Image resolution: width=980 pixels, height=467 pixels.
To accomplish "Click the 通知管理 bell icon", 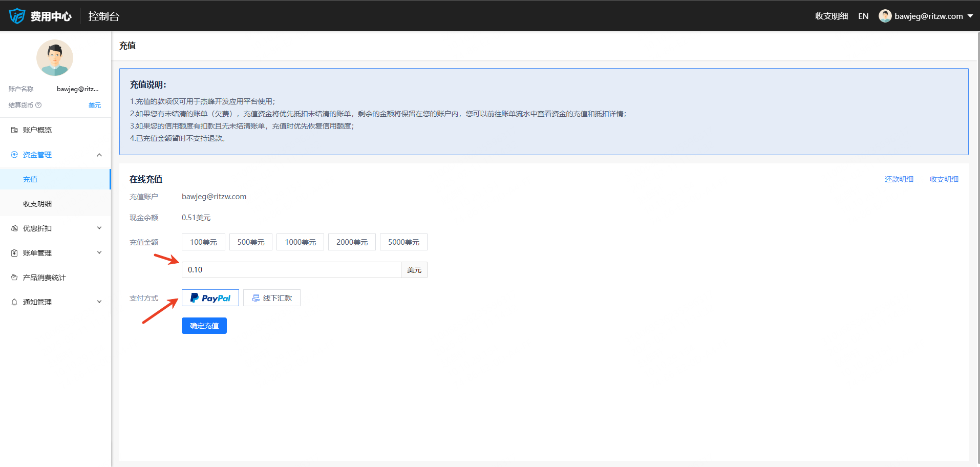I will pos(14,302).
